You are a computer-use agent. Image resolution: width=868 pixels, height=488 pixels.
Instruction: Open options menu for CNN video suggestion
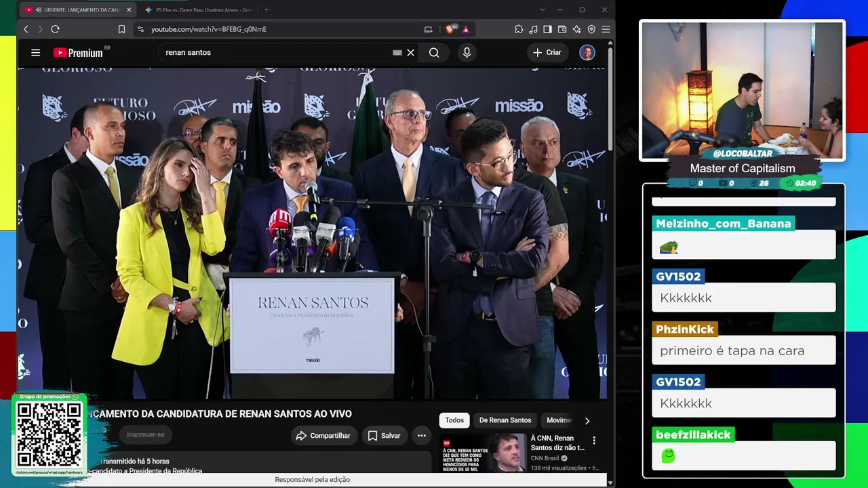[x=594, y=441]
